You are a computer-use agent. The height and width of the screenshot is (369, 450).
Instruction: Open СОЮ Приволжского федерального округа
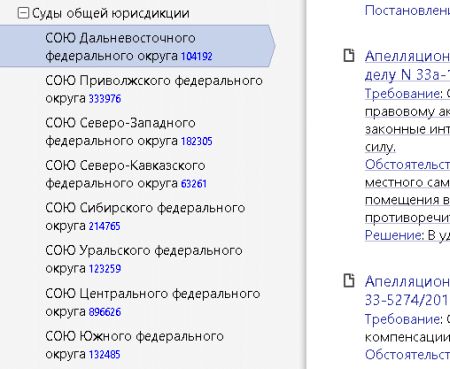coord(154,89)
